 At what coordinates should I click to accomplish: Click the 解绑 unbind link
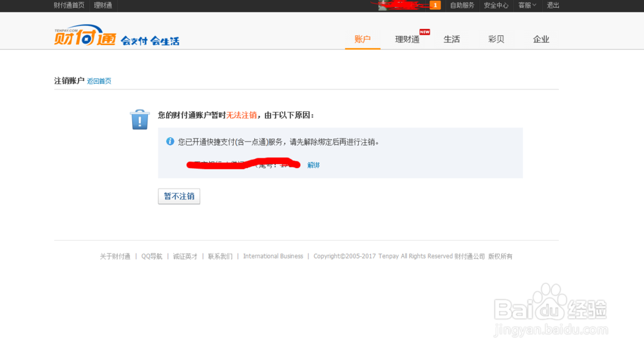314,165
